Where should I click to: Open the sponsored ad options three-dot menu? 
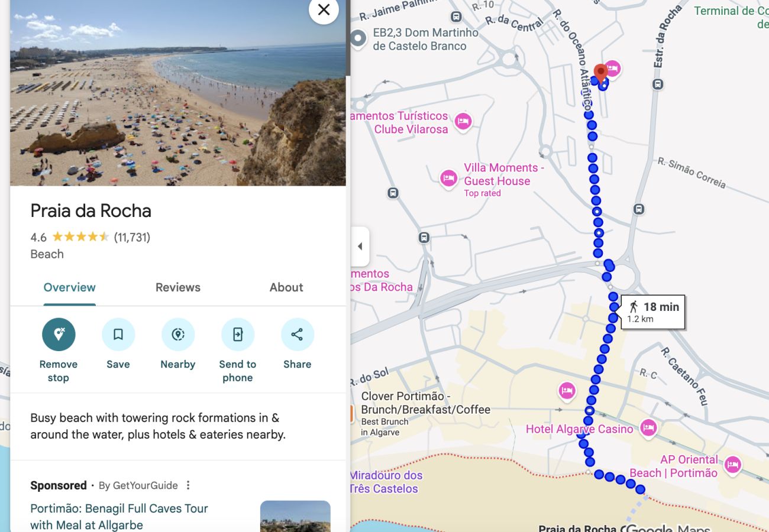(x=188, y=485)
